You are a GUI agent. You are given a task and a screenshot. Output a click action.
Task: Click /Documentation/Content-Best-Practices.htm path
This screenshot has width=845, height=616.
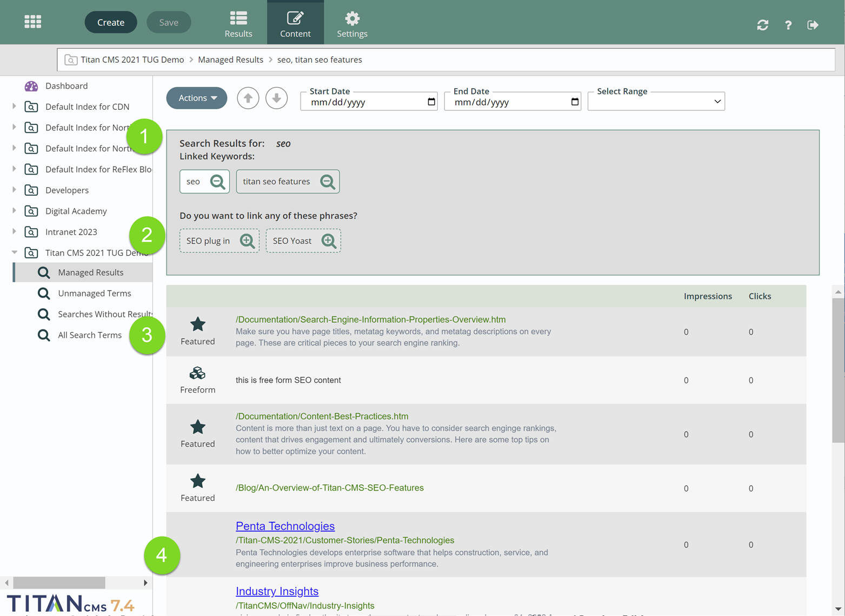(x=322, y=416)
